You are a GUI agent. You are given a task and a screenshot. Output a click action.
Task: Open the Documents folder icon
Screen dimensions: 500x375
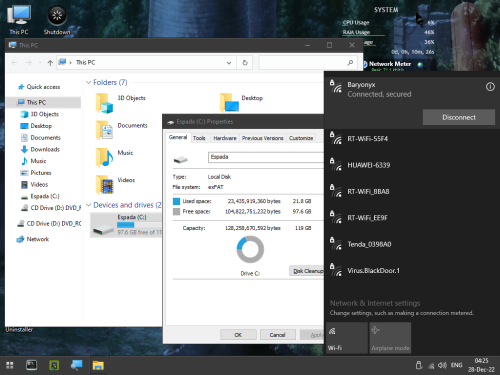point(104,130)
